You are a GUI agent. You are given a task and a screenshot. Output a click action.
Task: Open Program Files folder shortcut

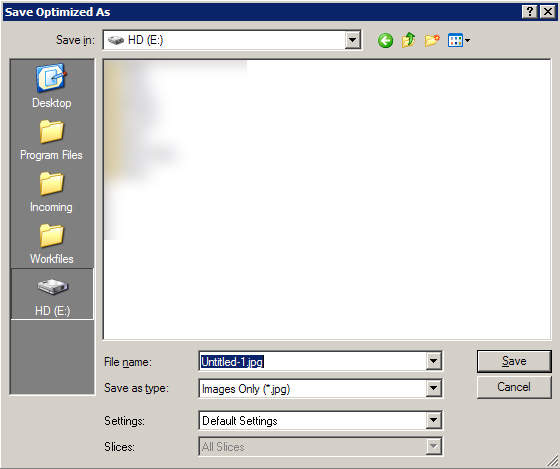click(52, 140)
